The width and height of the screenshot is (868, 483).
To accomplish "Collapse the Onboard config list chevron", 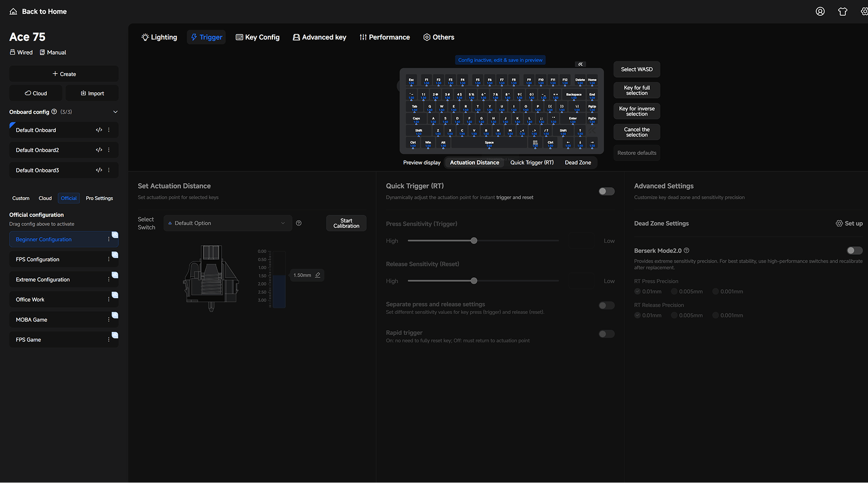I will point(116,112).
